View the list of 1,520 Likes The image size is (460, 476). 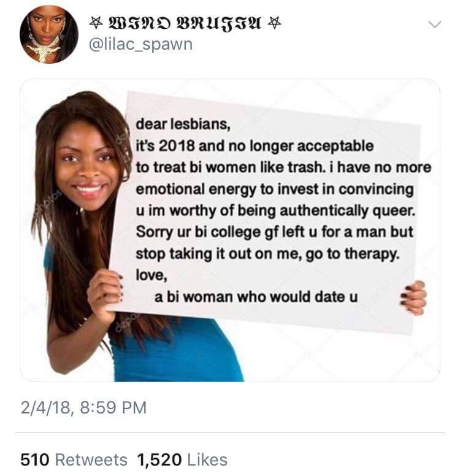(x=182, y=459)
